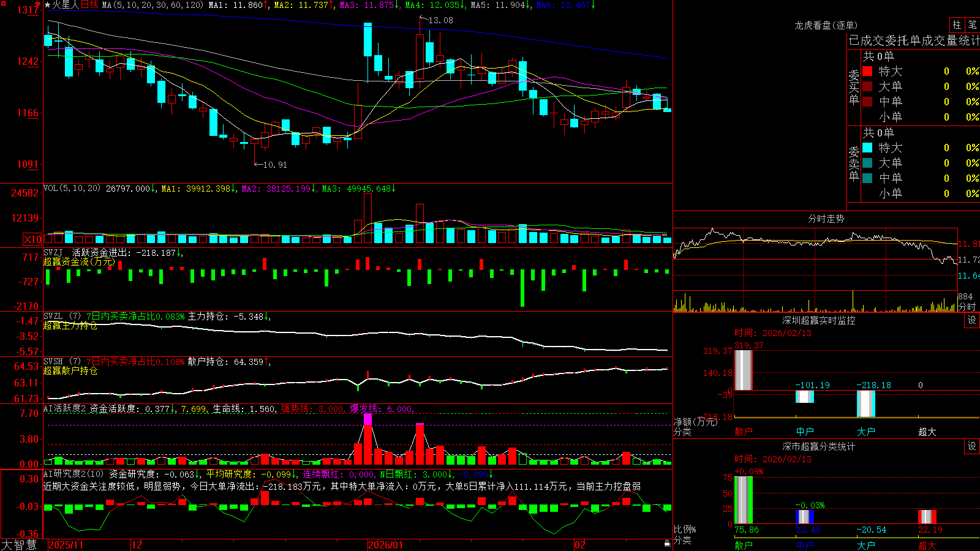The width and height of the screenshot is (980, 551).
Task: Click the 2026/01 date marker
Action: 385,545
